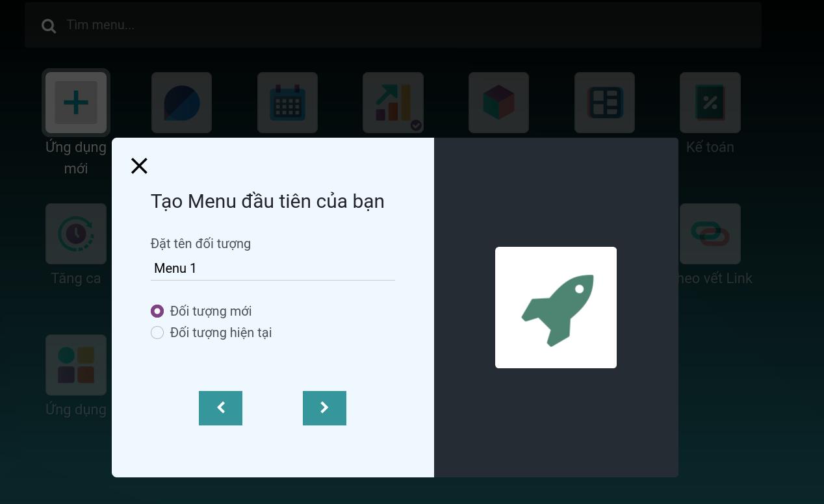Image resolution: width=824 pixels, height=504 pixels.
Task: Open the Calendar app icon
Action: [x=287, y=103]
